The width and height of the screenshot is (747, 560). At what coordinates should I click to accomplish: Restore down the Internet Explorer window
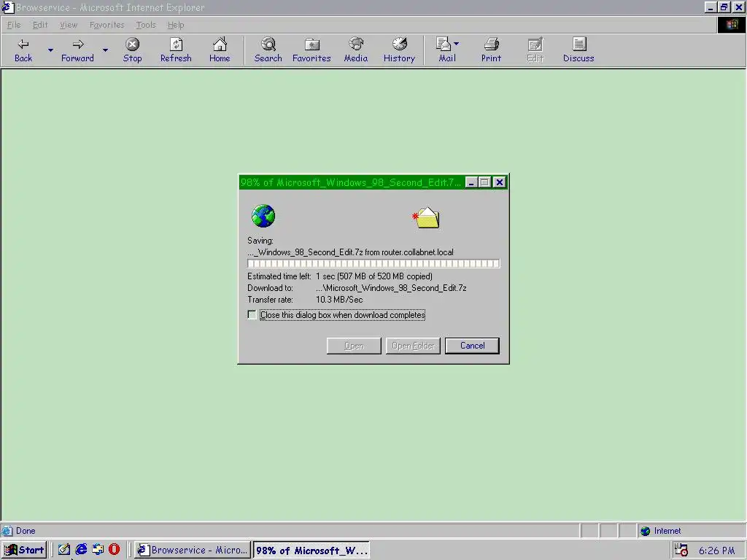724,7
